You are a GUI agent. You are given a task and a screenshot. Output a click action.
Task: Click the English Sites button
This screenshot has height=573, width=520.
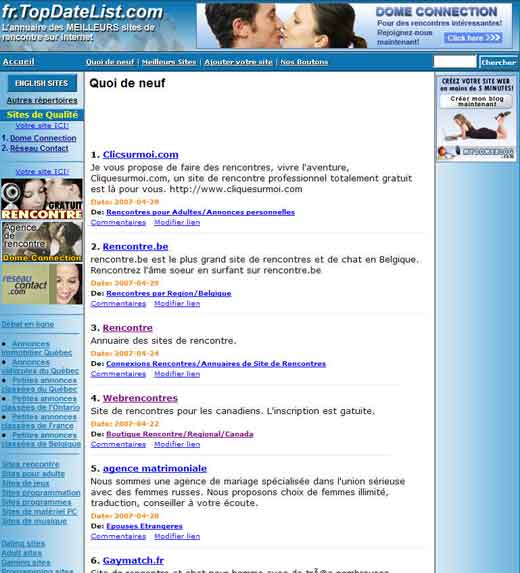[x=42, y=83]
